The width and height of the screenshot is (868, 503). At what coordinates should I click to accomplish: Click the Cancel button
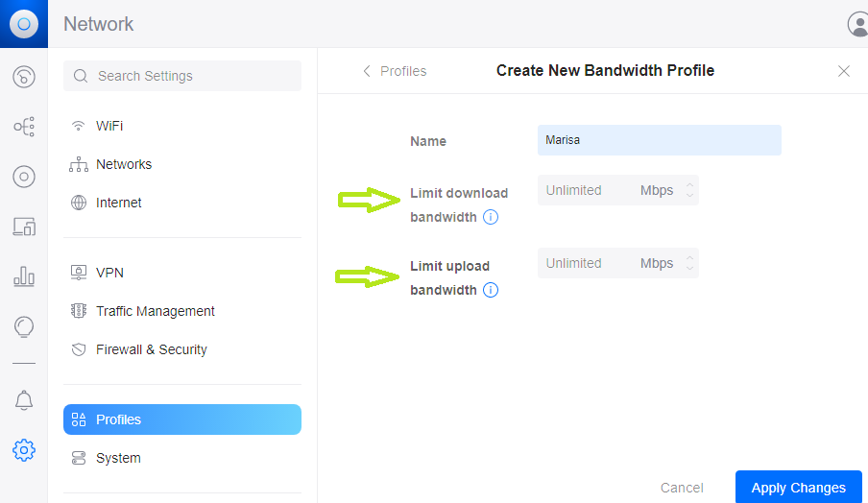point(682,488)
